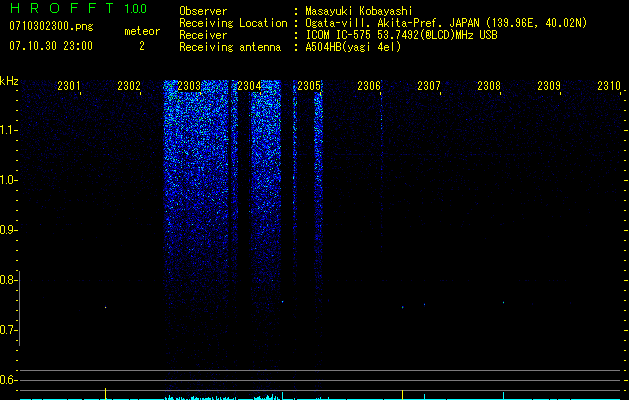Click the cyan tick mark near 2308
Image resolution: width=629 pixels, height=400 pixels.
503,395
